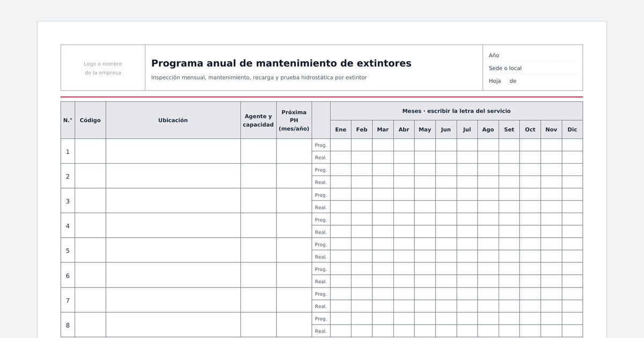Click the 'Feb' month header

point(362,129)
